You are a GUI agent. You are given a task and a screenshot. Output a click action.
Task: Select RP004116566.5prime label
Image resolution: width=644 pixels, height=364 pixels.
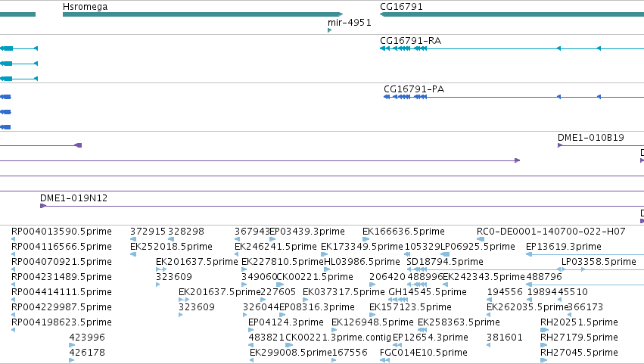[61, 247]
